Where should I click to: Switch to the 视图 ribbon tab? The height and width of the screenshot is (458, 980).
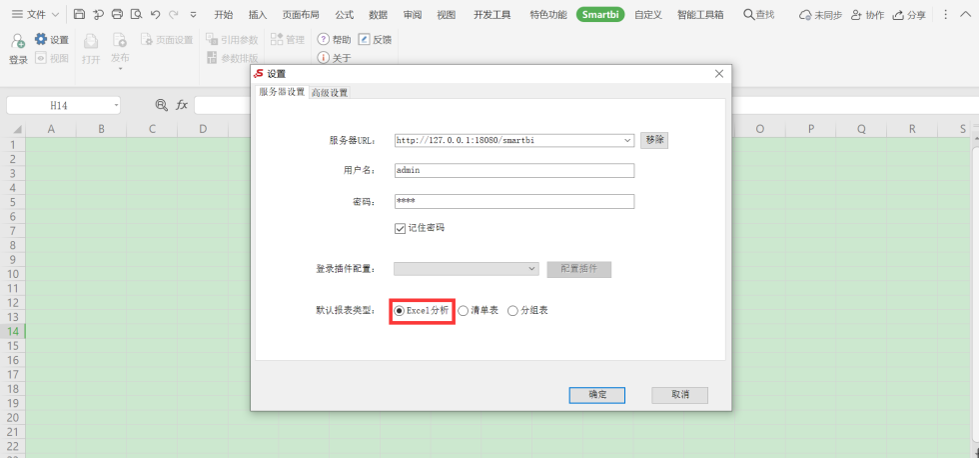(x=447, y=14)
